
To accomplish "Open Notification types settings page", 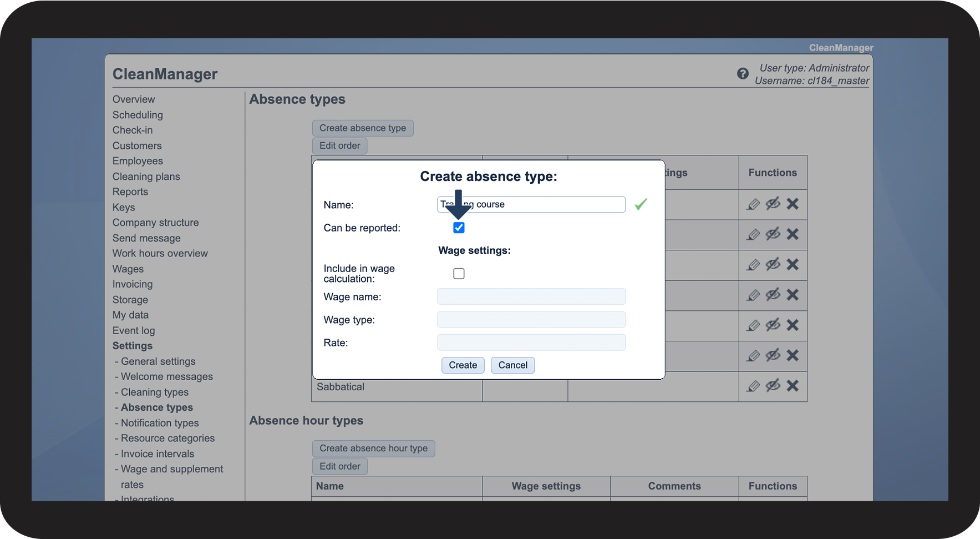I will 160,423.
